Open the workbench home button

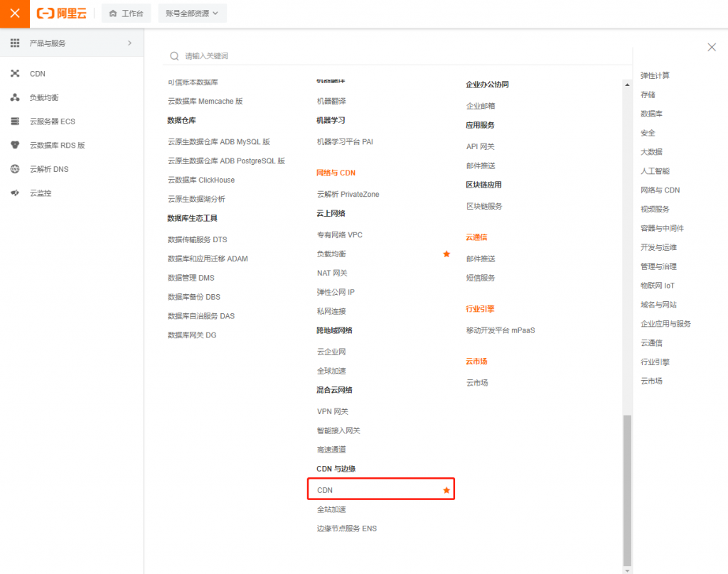127,13
